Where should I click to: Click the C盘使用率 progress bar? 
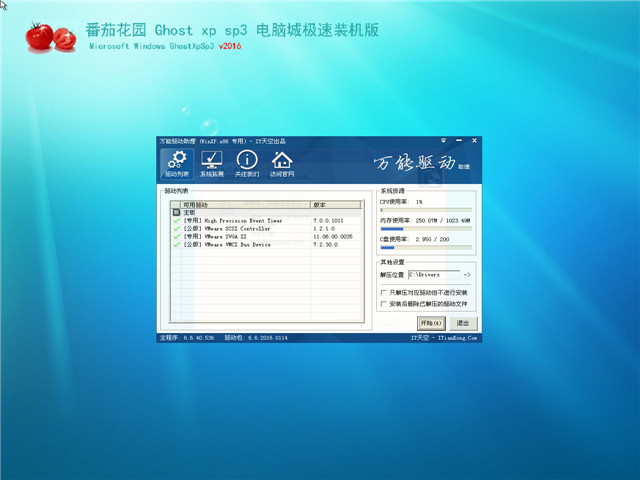click(426, 247)
